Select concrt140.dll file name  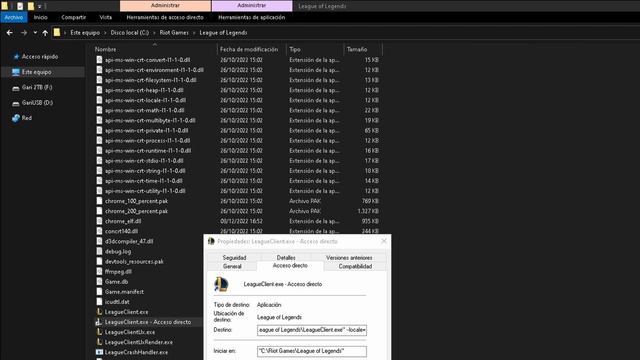click(121, 231)
